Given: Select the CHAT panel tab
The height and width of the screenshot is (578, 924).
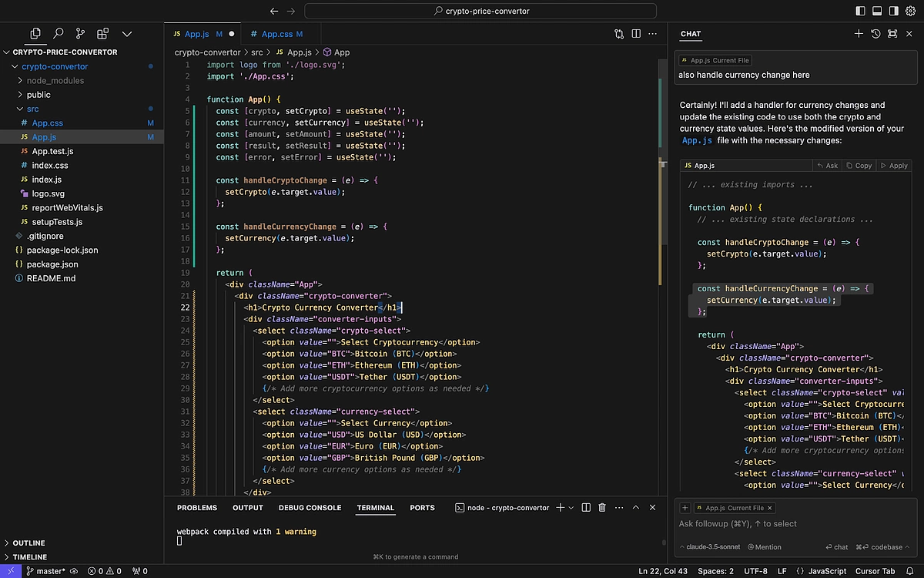Looking at the screenshot, I should coord(691,34).
